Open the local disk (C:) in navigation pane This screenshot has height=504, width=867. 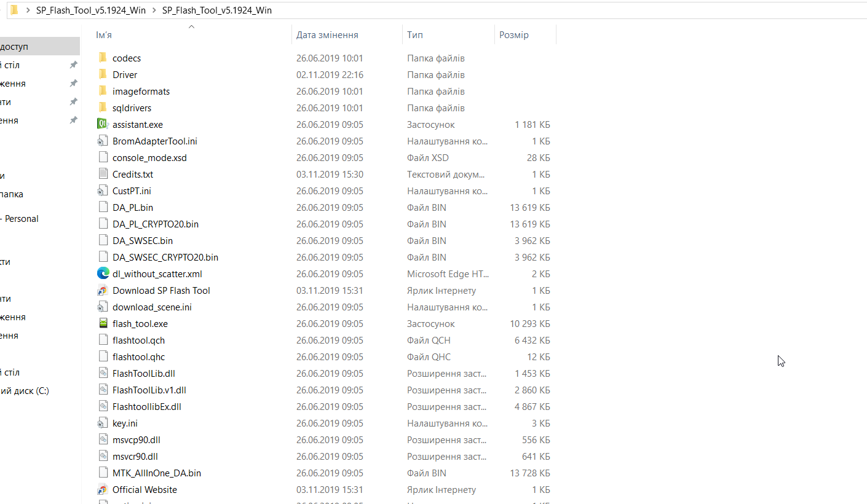click(x=25, y=391)
